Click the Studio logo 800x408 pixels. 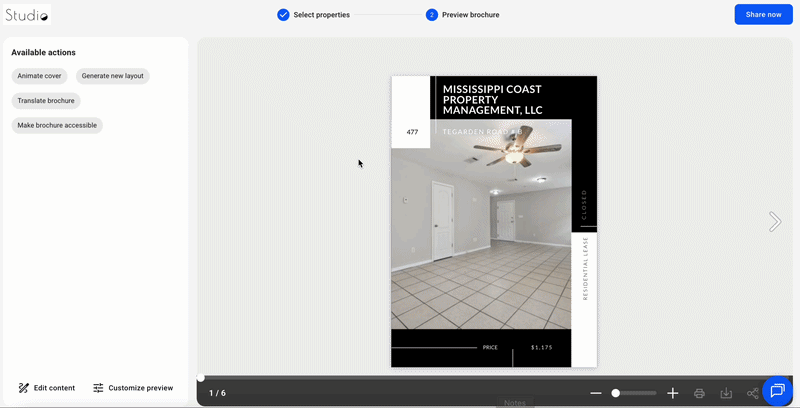[27, 15]
